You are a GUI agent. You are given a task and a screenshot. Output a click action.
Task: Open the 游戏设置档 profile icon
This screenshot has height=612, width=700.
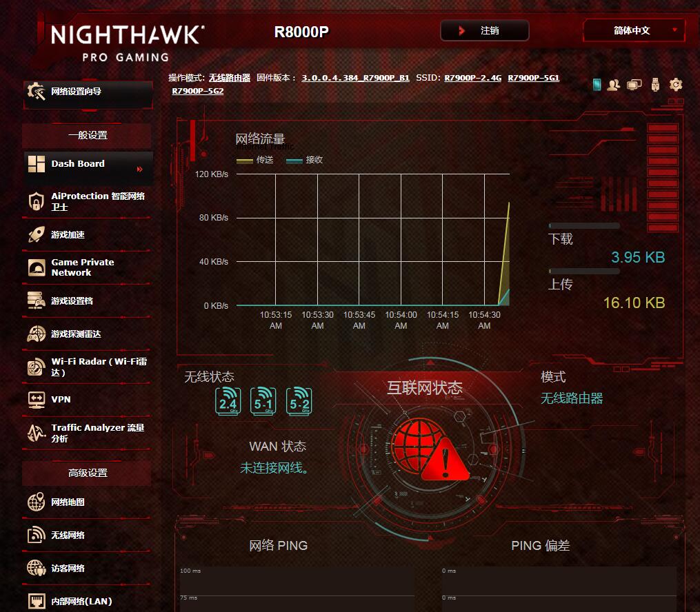tap(36, 300)
